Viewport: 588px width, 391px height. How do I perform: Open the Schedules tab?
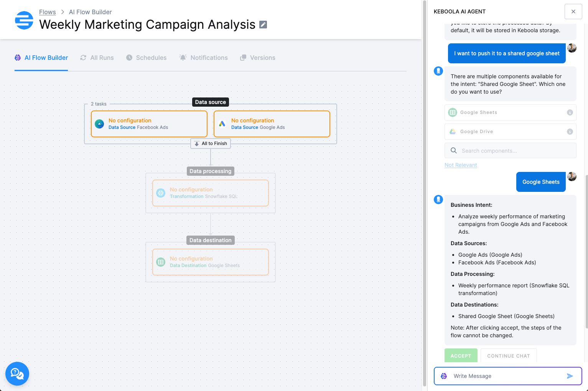[147, 58]
